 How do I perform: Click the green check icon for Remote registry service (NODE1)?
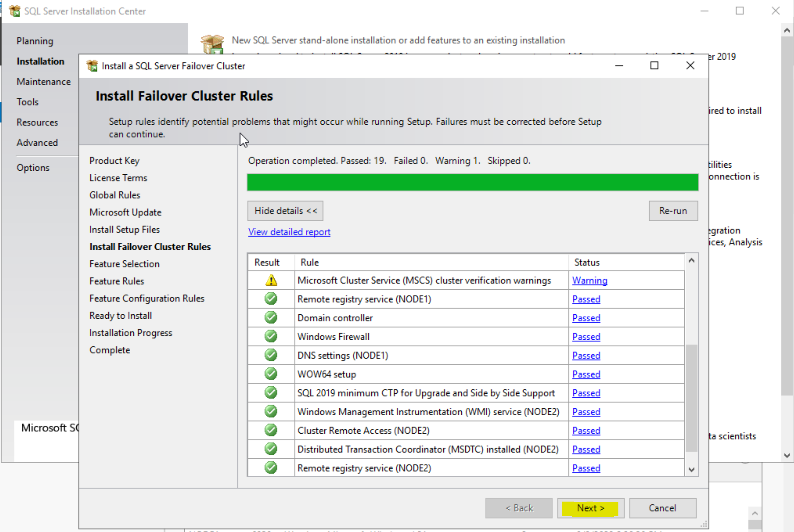point(271,299)
